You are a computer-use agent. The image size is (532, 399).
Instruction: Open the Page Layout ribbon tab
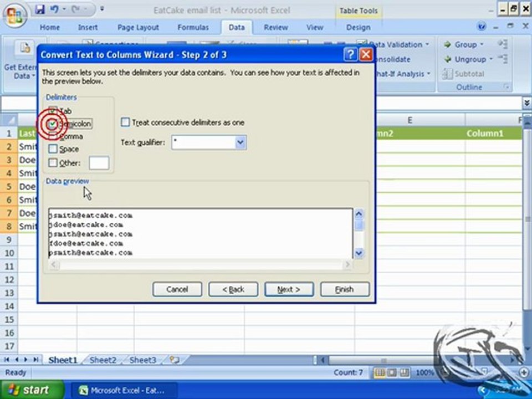point(138,28)
